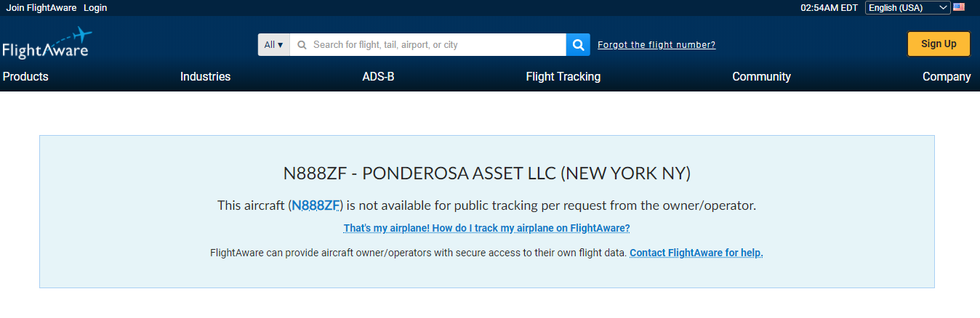Select the ADS-B menu item
Viewport: 980px width, 318px height.
(378, 76)
